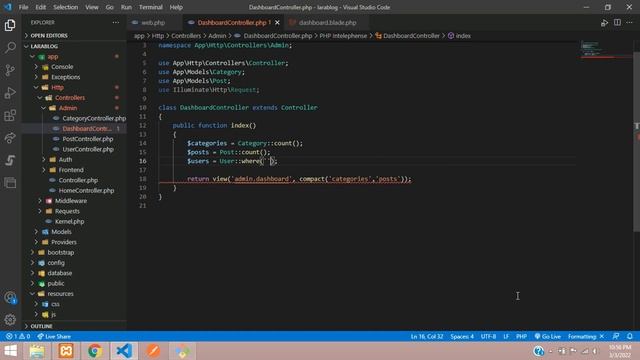Screen dimensions: 640x360
Task: Open the Search view in activity bar
Action: click(10, 47)
